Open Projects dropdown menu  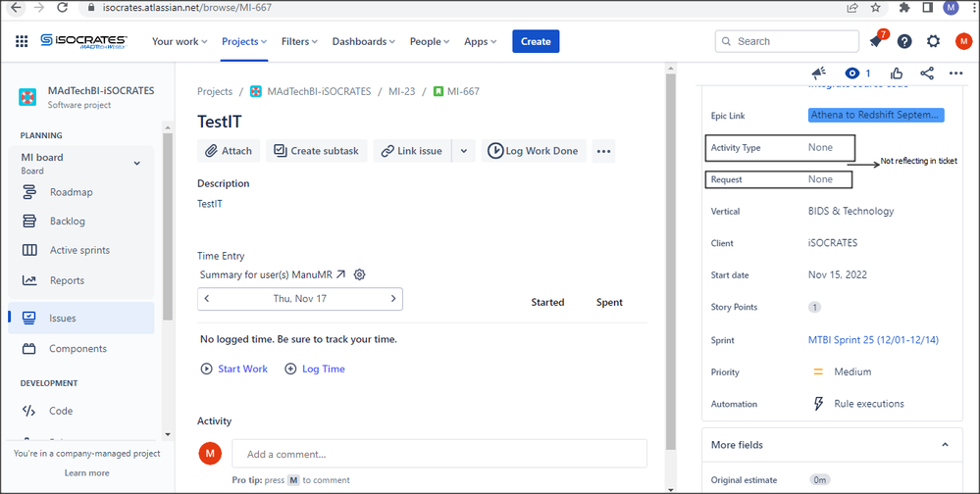(x=244, y=41)
